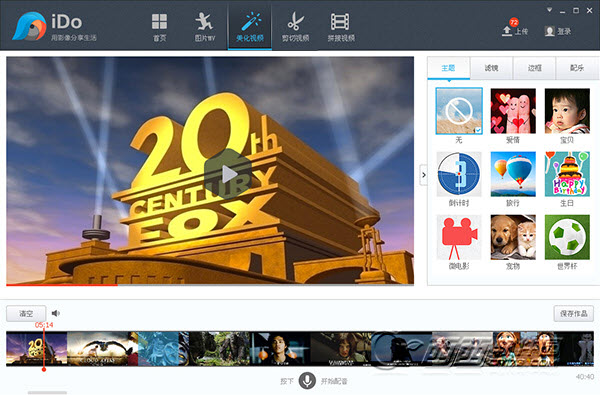The image size is (600, 395).
Task: Open the 图片MV module icon
Action: 204,22
